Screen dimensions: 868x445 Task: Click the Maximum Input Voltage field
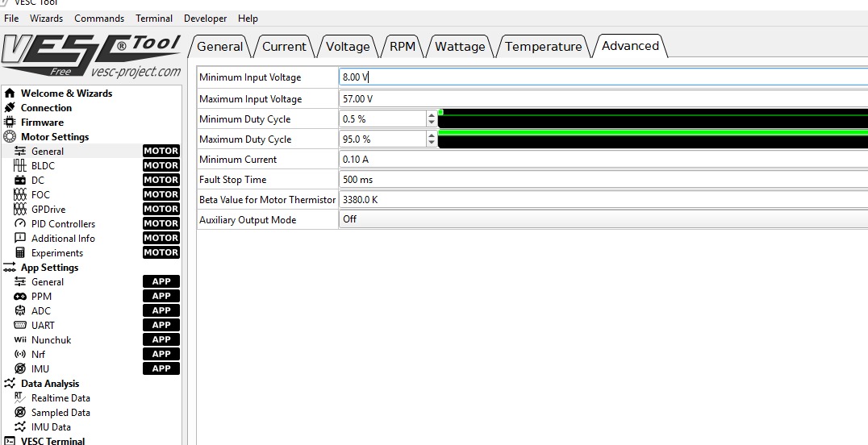click(603, 99)
